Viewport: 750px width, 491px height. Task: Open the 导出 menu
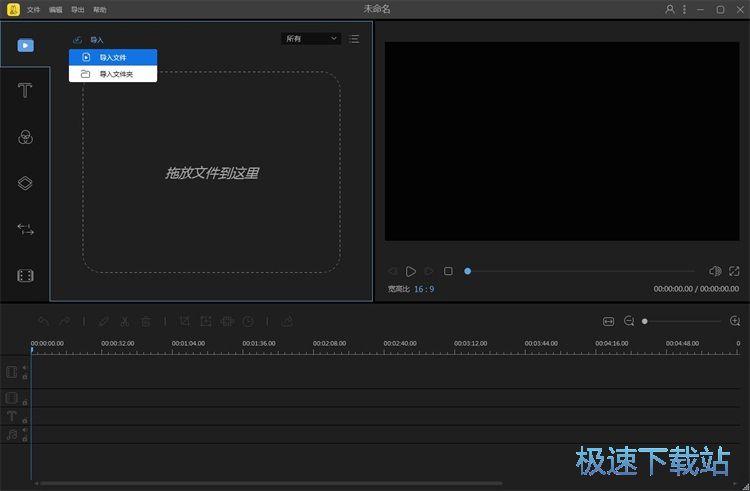click(77, 10)
